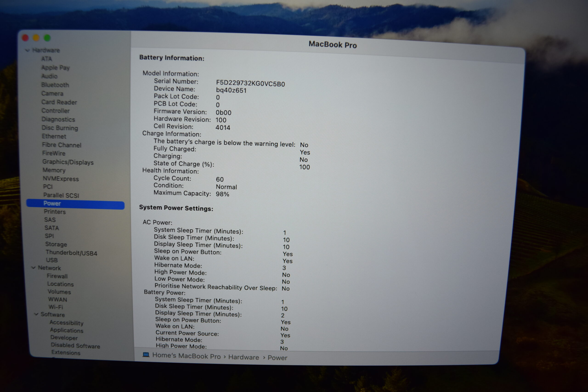Viewport: 588px width, 392px height.
Task: Select USB in the sidebar
Action: click(x=52, y=260)
